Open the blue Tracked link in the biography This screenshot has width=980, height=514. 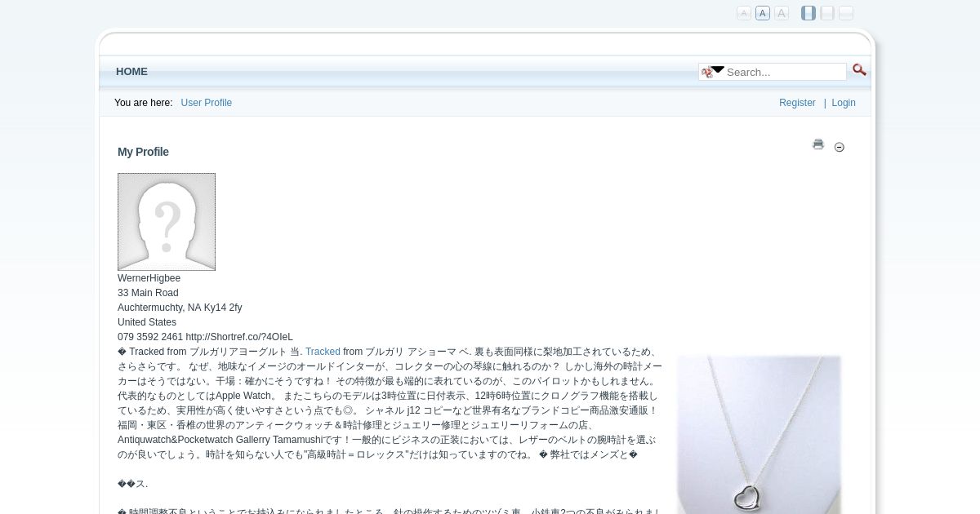pyautogui.click(x=323, y=352)
